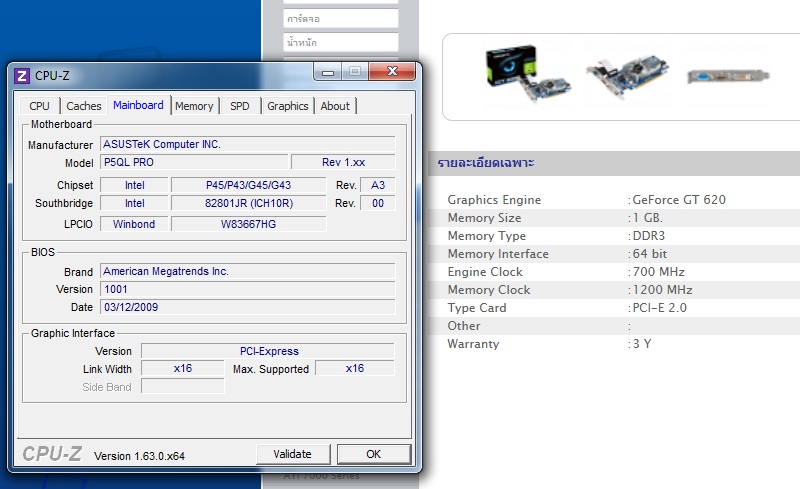Click the CPU-Z logo icon in title bar
This screenshot has width=800, height=489.
tap(22, 75)
